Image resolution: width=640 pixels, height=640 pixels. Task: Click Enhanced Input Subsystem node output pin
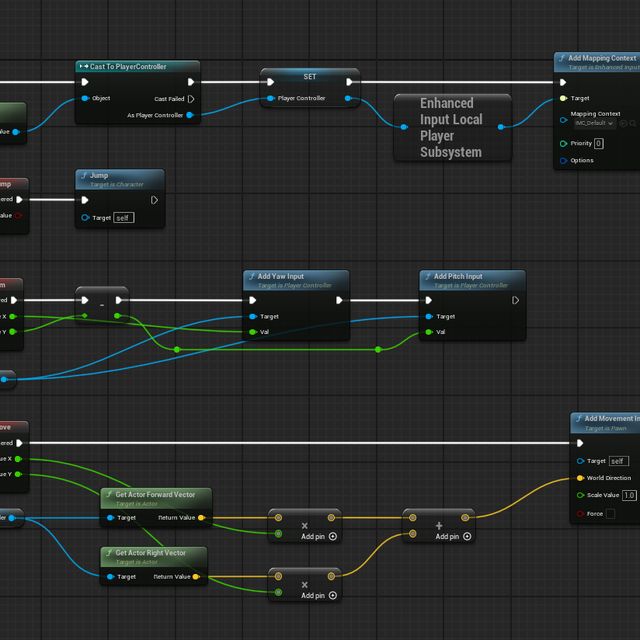(501, 127)
